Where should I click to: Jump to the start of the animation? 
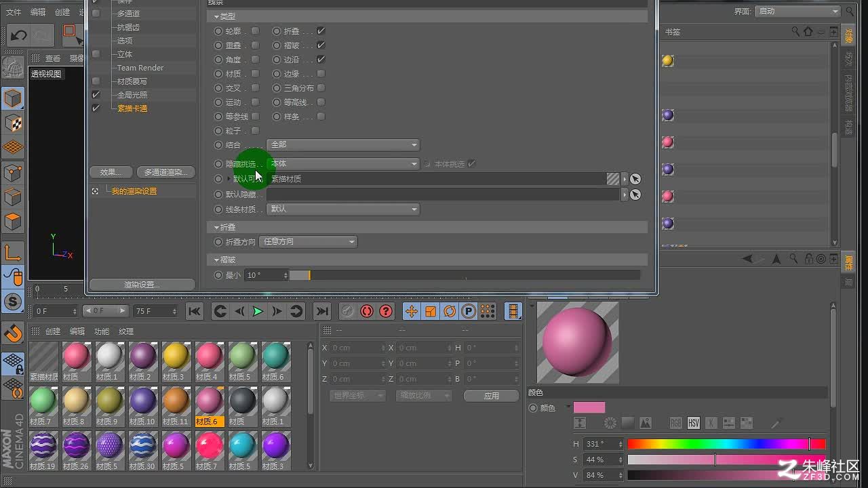click(x=195, y=311)
